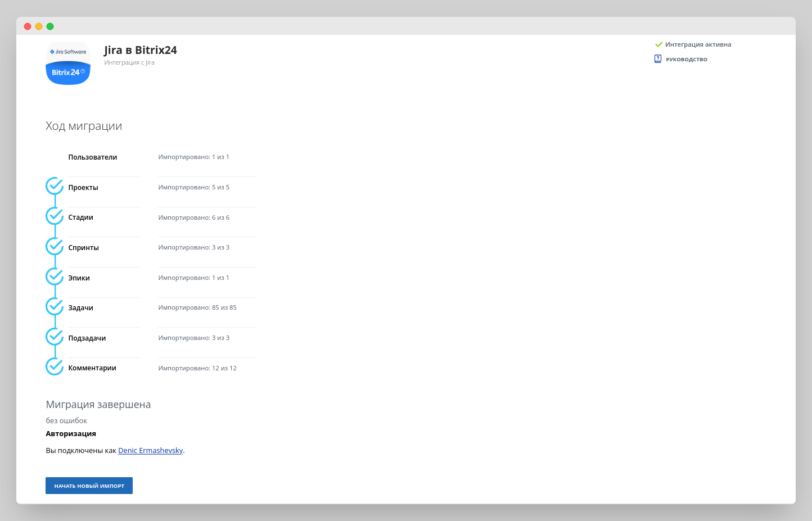Open the Denic Ermashevsky profile link
Image resolution: width=812 pixels, height=521 pixels.
(x=150, y=451)
